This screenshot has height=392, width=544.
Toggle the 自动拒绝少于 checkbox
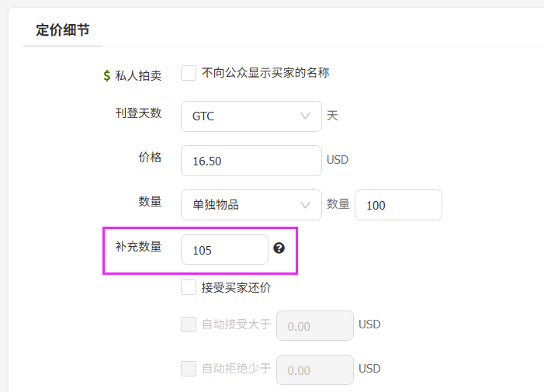[189, 369]
